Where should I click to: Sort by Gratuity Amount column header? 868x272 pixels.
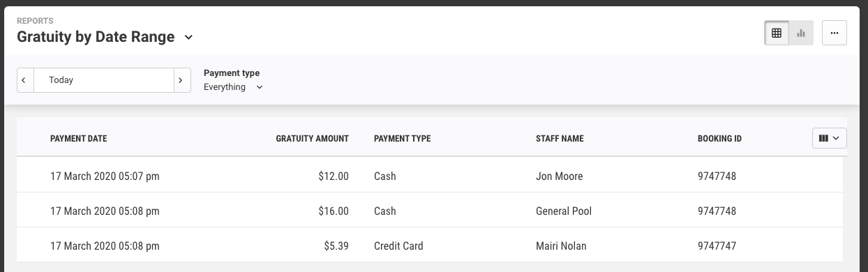[312, 139]
